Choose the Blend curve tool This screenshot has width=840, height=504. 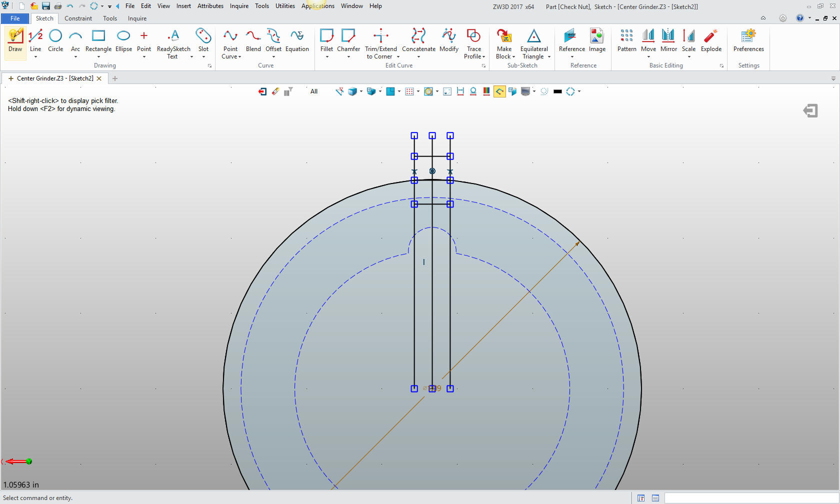click(x=253, y=40)
